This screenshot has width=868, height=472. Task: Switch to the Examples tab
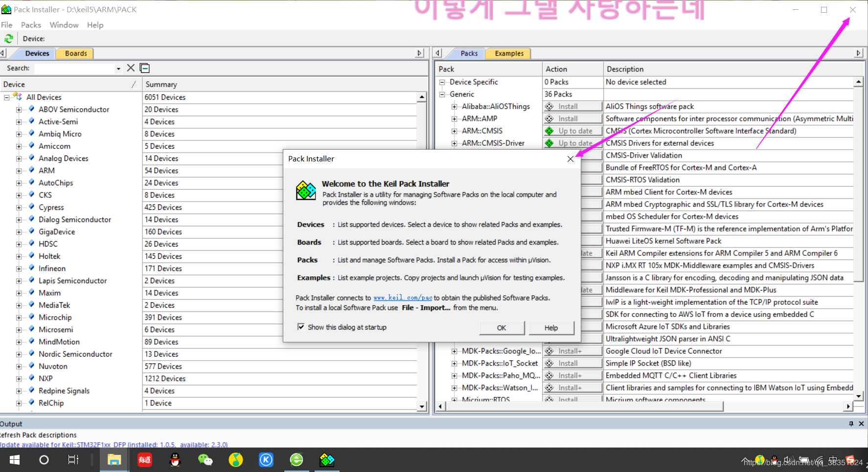[509, 53]
